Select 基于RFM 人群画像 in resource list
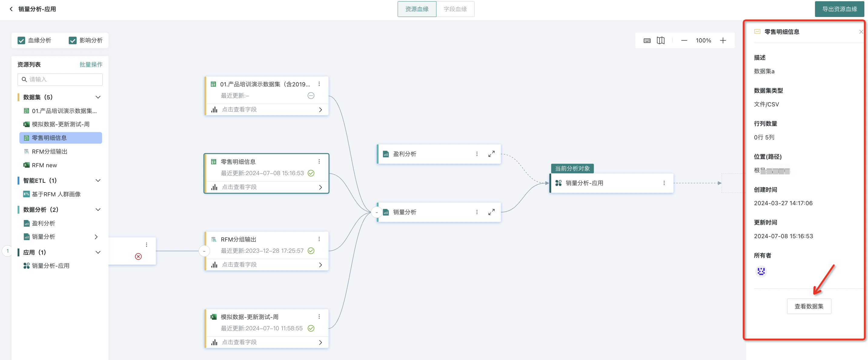Viewport: 868px width, 360px height. point(61,194)
